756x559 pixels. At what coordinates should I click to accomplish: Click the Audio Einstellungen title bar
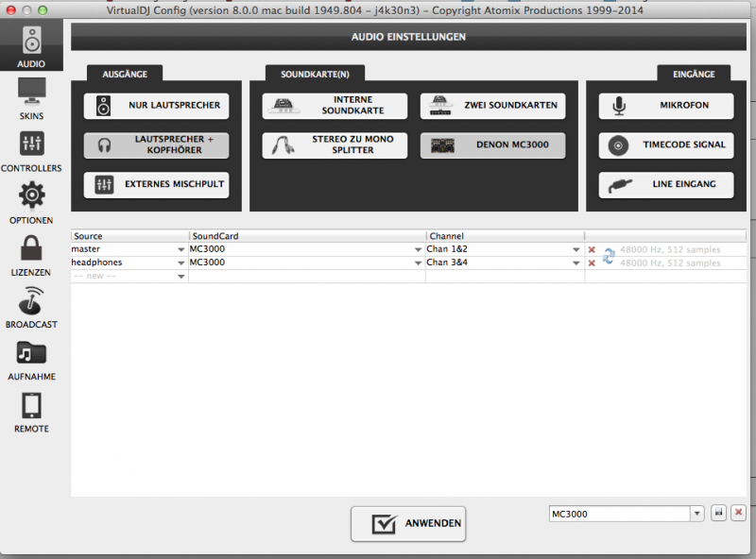click(408, 37)
